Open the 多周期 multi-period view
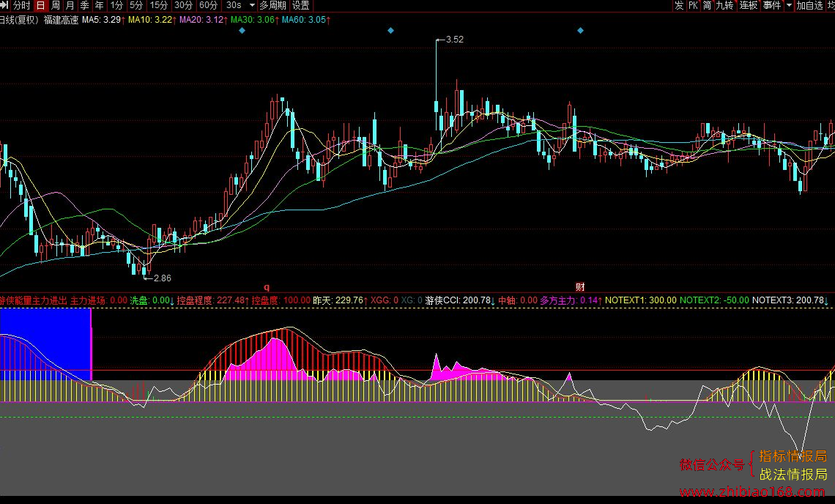Screen dimensions: 835x504 coord(272,5)
